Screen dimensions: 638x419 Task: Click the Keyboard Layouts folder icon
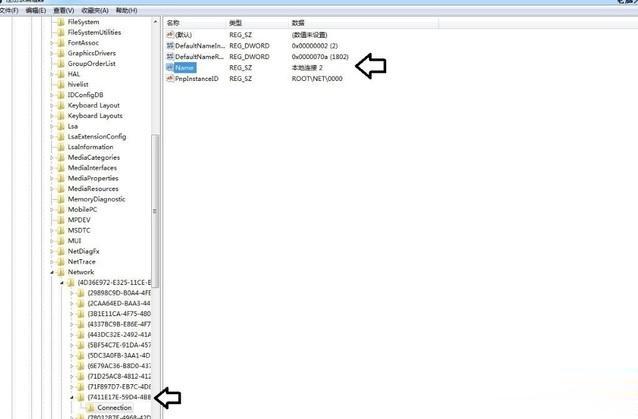(x=61, y=116)
